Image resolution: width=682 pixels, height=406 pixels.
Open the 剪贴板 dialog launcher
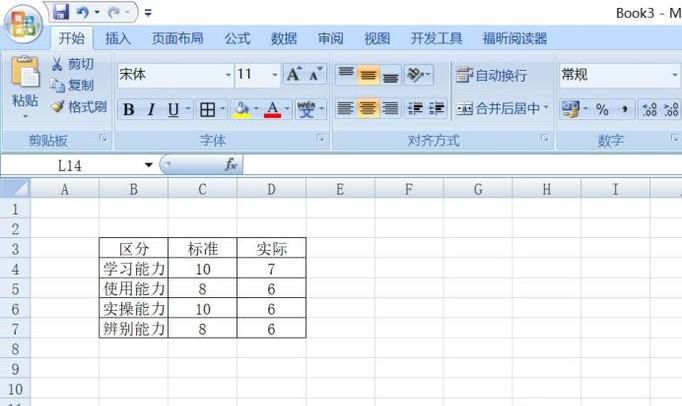[103, 139]
